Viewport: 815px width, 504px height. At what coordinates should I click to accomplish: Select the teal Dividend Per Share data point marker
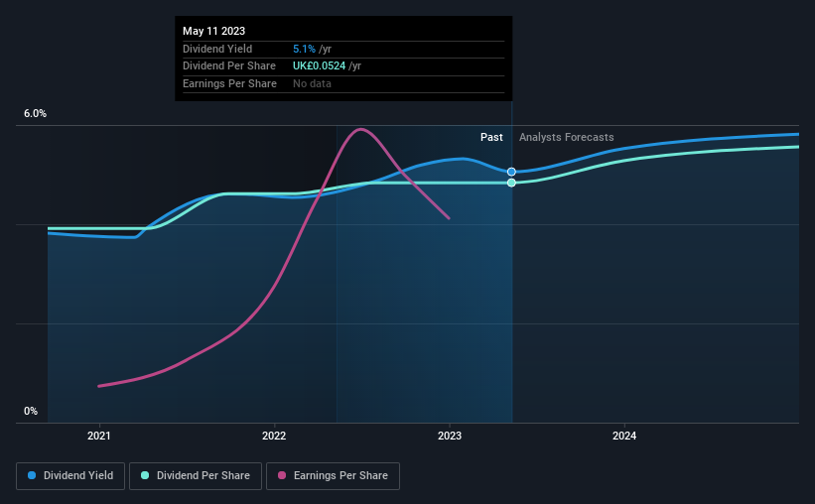point(511,183)
